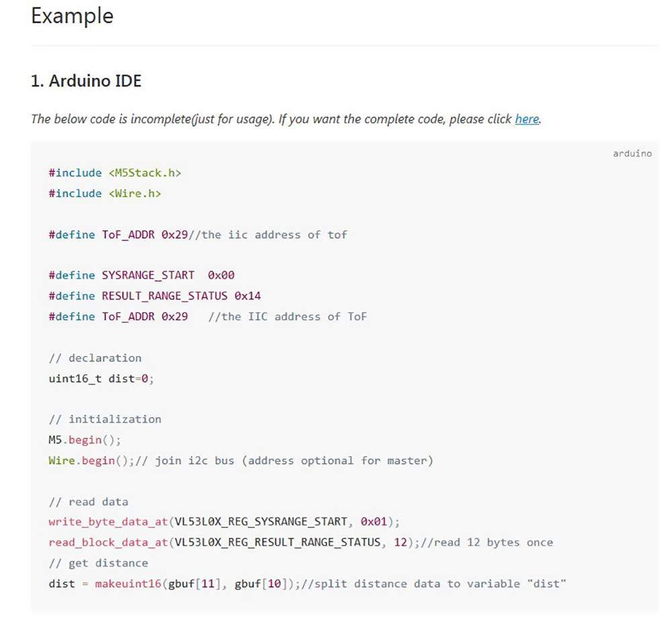Select the "#define RESULT_RANGE_STATUS 0x14" line
Viewport: 672px width, 624px height.
pos(155,296)
